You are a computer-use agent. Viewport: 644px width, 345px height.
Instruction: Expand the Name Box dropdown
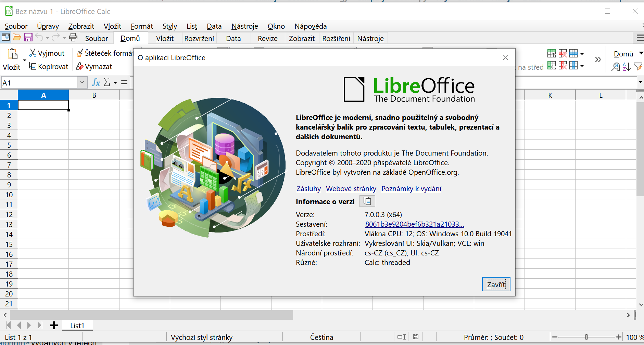point(81,82)
